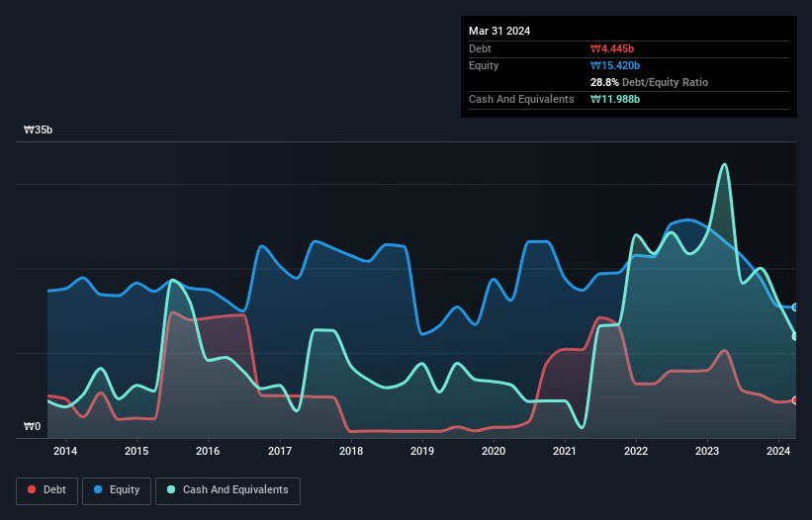Toggle the Debt legend series

(48, 490)
